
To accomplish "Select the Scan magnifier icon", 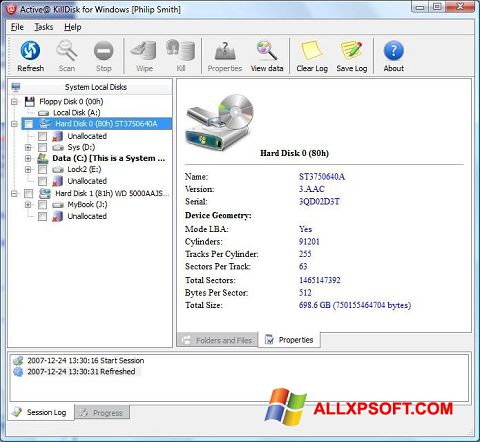I will pyautogui.click(x=67, y=51).
